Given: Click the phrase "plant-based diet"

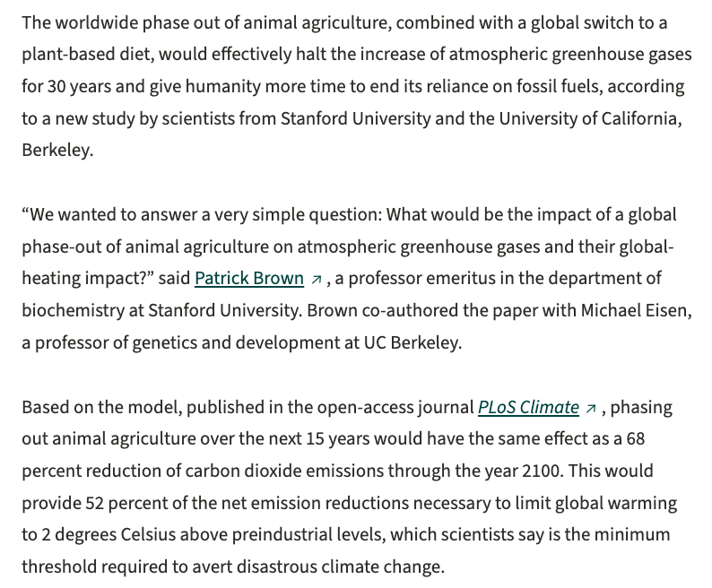Looking at the screenshot, I should click(x=86, y=54).
